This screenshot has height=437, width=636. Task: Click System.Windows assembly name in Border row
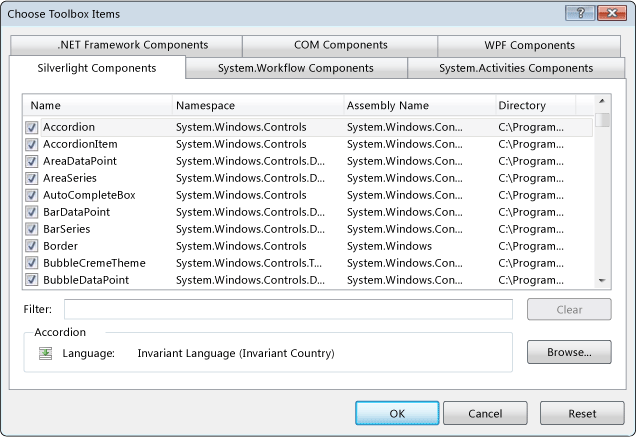389,246
